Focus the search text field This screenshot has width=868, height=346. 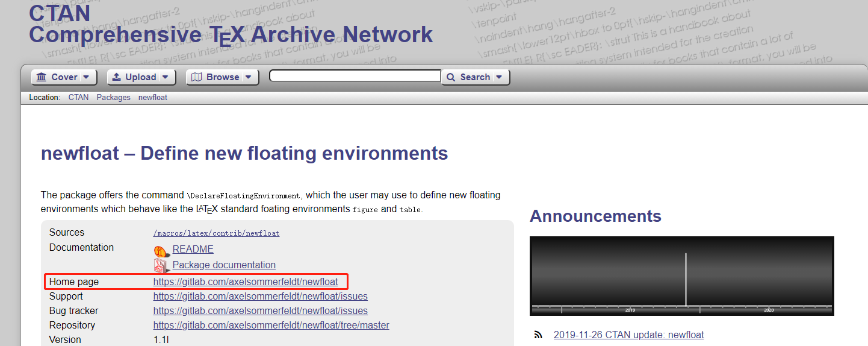[355, 76]
